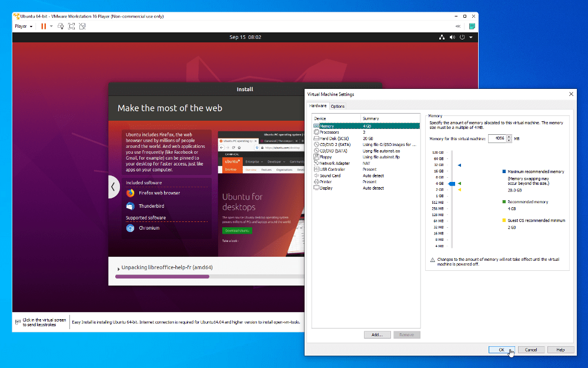Viewport: 588px width, 368px height.
Task: Click the sharing icon in Ubuntu's top bar
Action: [x=442, y=37]
